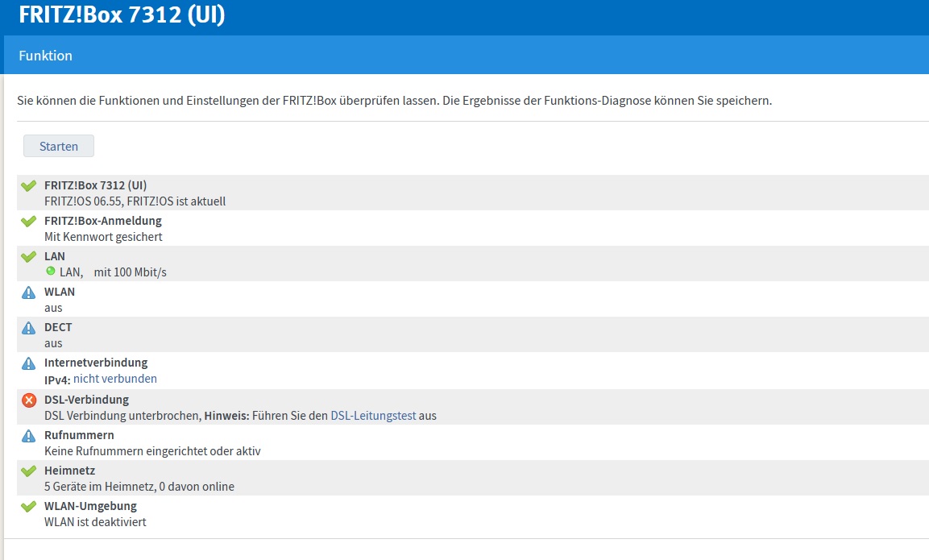Click the FRITZ!Box-Anmeldung heading

(103, 221)
